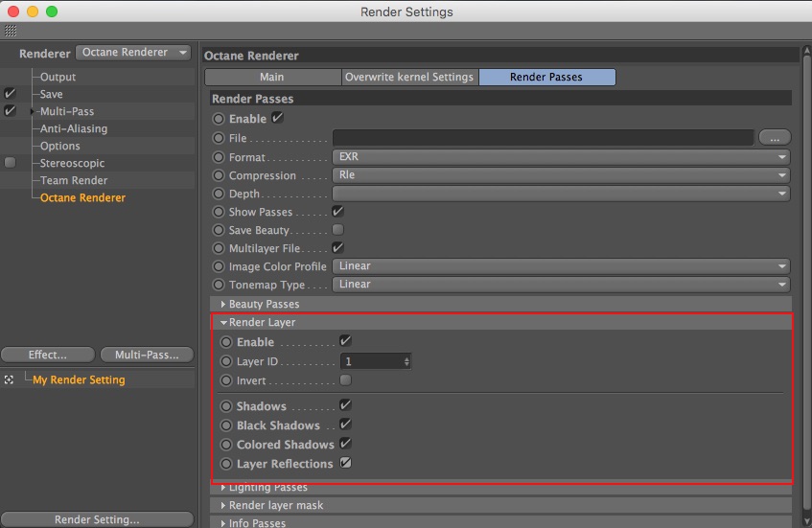
Task: Click the animation dot beside Show Passes
Action: coord(219,212)
